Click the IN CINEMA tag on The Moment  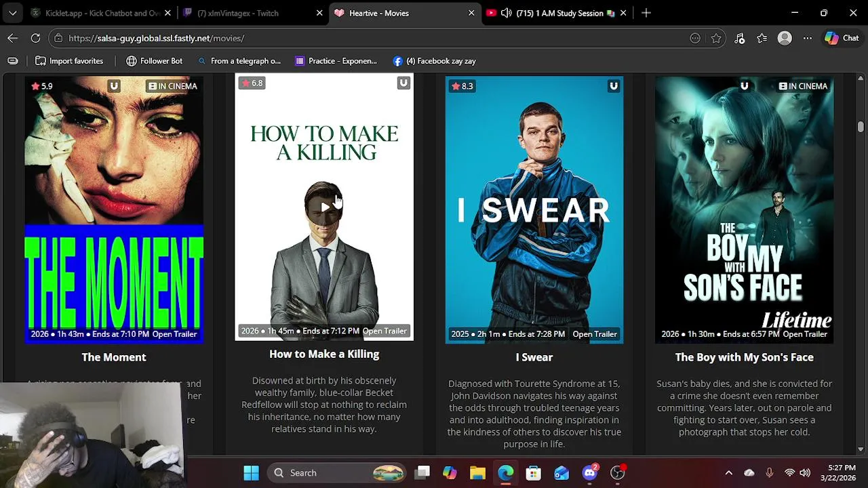tap(173, 86)
